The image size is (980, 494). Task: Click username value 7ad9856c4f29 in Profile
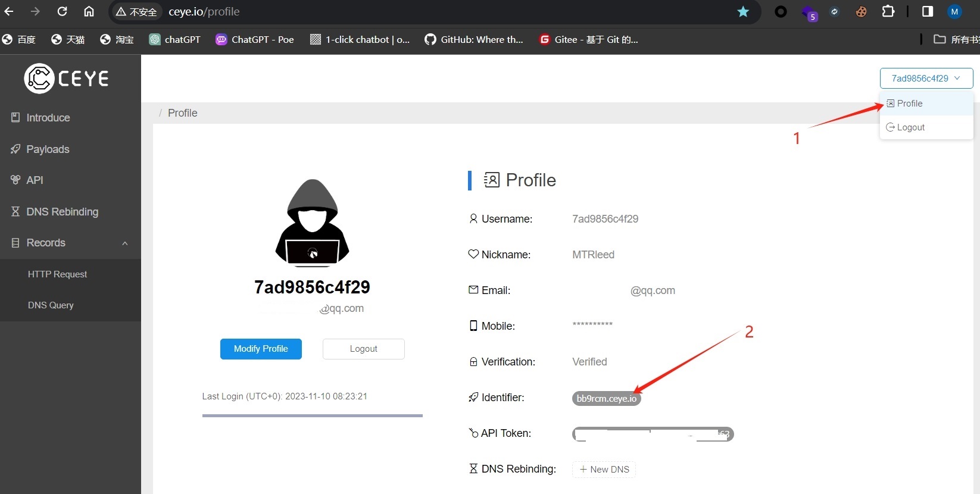tap(605, 219)
